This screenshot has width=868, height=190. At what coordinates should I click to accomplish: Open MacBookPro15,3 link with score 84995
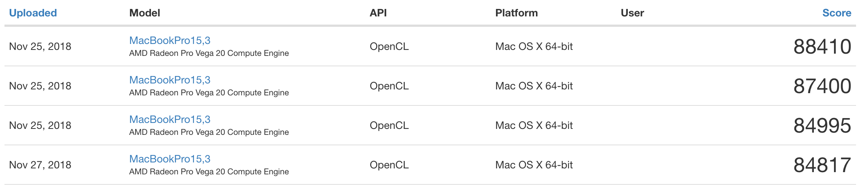click(170, 119)
